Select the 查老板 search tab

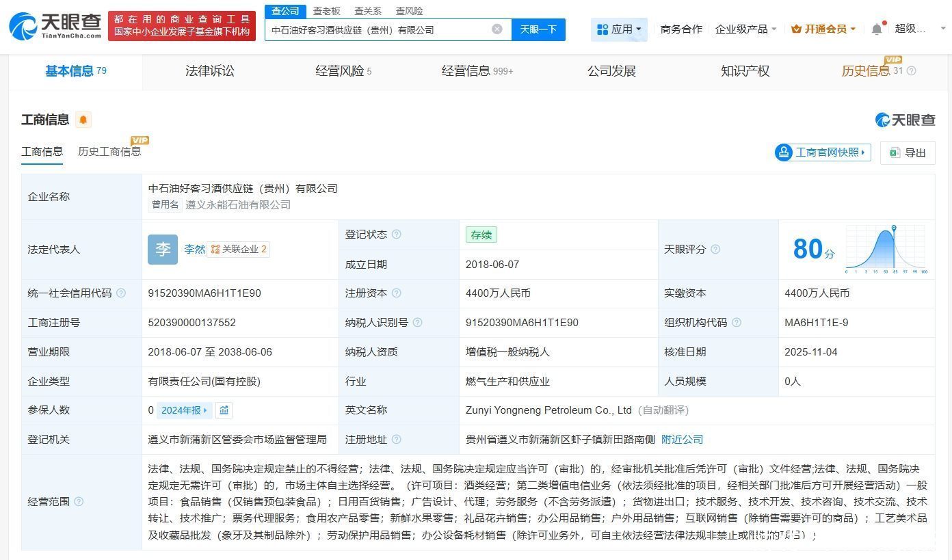pyautogui.click(x=326, y=11)
